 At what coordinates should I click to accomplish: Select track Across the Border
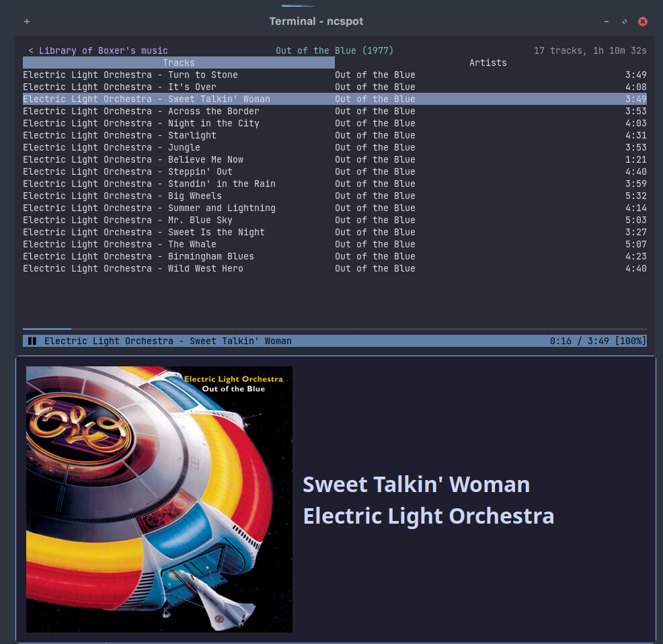[334, 111]
